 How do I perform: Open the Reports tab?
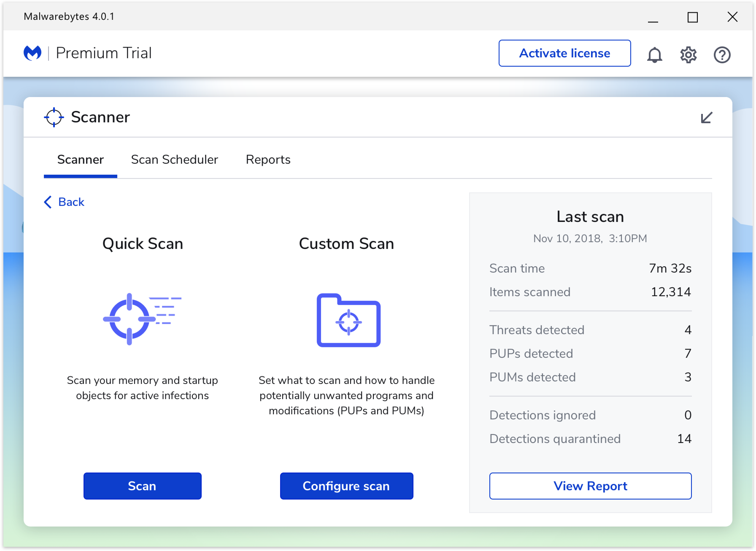[268, 160]
